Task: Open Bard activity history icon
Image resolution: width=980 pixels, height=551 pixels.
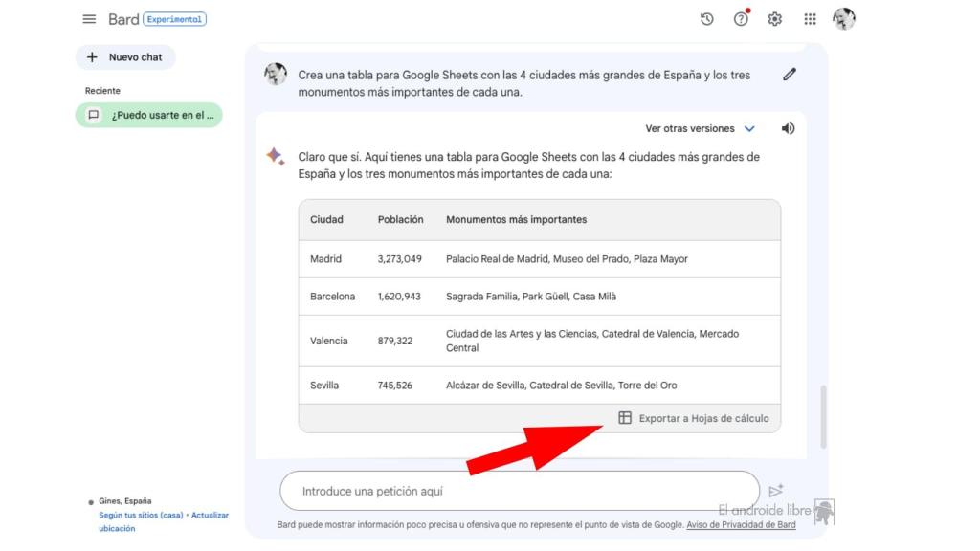Action: [707, 19]
